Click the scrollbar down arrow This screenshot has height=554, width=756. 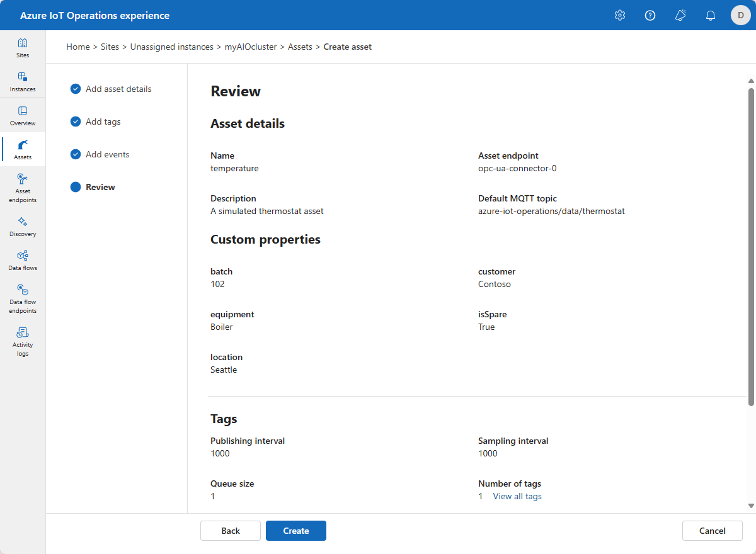click(x=751, y=506)
